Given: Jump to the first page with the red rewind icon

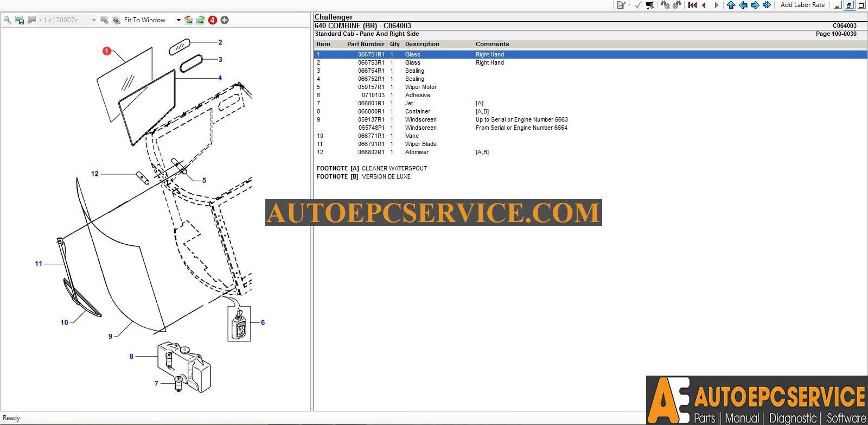Looking at the screenshot, I should pos(692,5).
